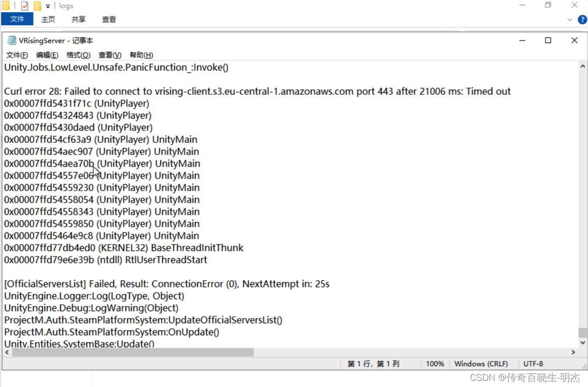The width and height of the screenshot is (588, 387).
Task: Click the [OfficialServersList] Failed line
Action: coord(167,284)
